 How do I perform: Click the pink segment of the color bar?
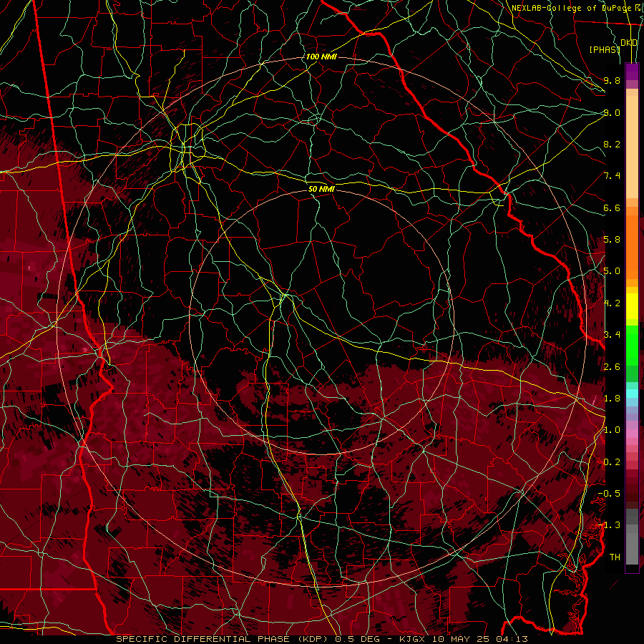tap(632, 434)
